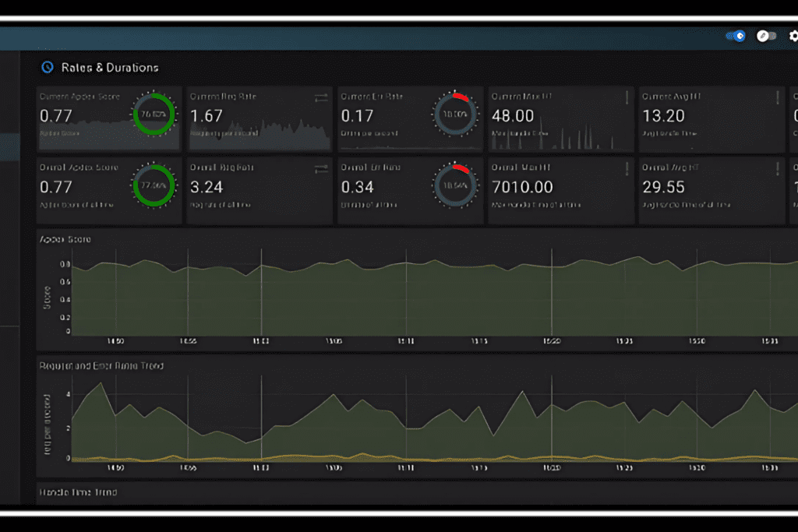Click the arrows icon on Overall Req Rate card
This screenshot has width=798, height=532.
(321, 168)
